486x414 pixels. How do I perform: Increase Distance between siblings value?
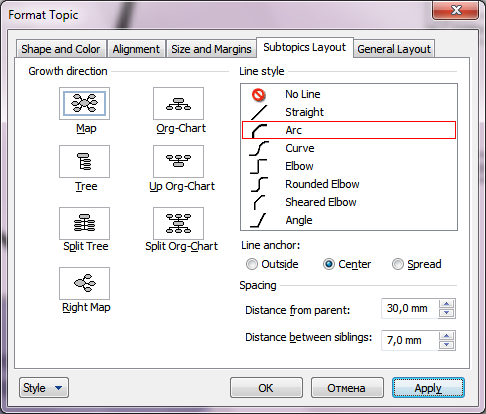coord(446,336)
